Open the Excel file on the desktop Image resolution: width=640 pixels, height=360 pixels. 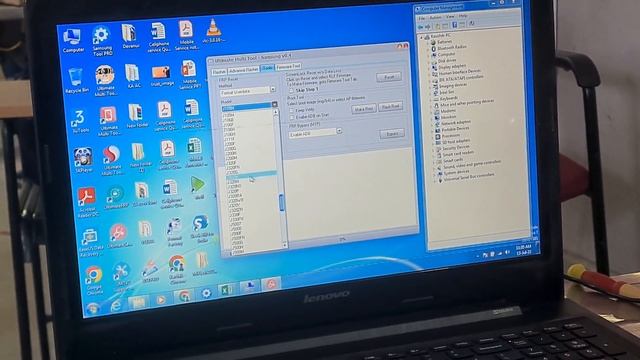click(x=194, y=153)
